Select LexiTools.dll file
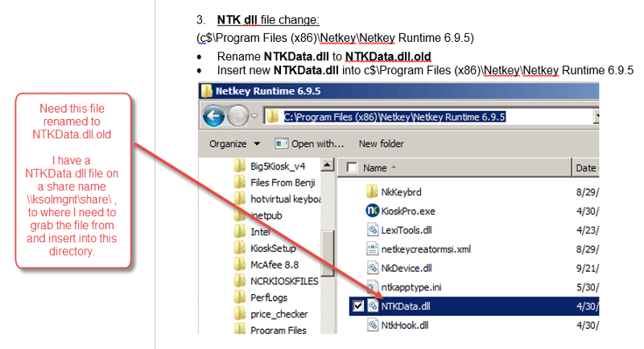This screenshot has height=349, width=644. coord(407,230)
